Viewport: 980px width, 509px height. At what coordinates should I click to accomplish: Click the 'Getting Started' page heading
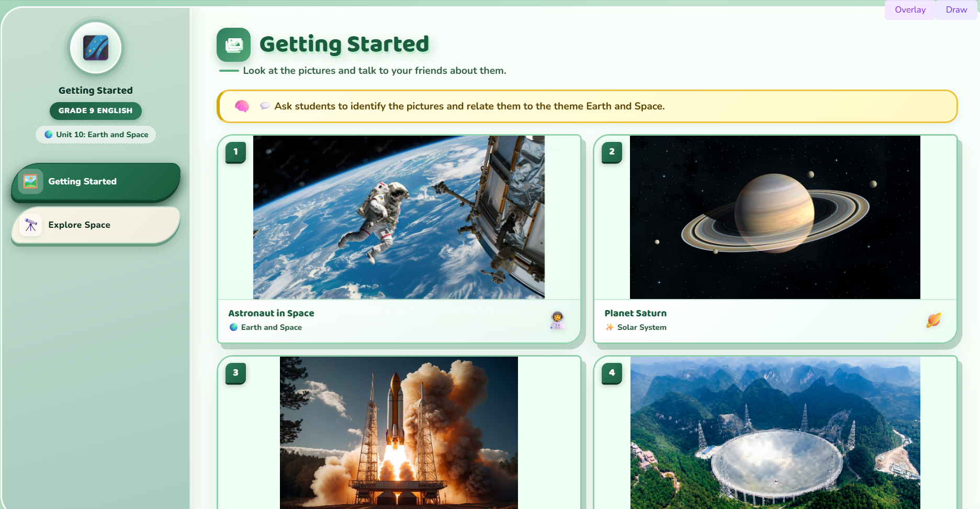point(344,45)
